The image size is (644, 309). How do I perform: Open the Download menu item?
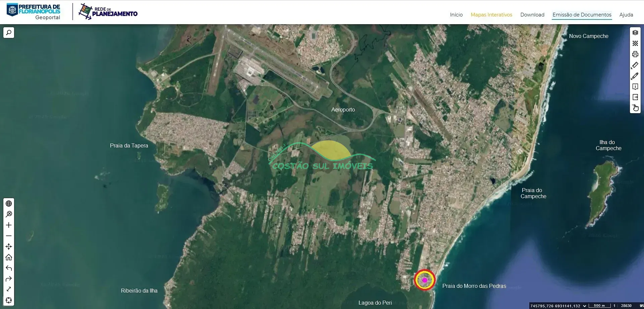click(x=532, y=15)
